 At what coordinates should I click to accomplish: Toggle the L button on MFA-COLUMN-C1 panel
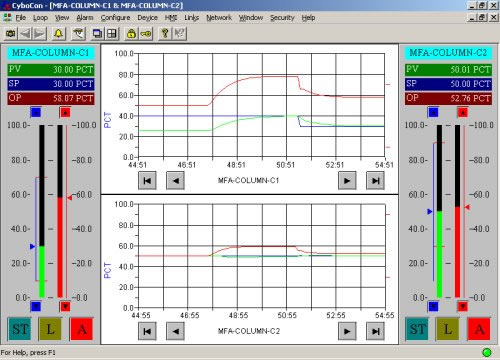click(x=50, y=329)
